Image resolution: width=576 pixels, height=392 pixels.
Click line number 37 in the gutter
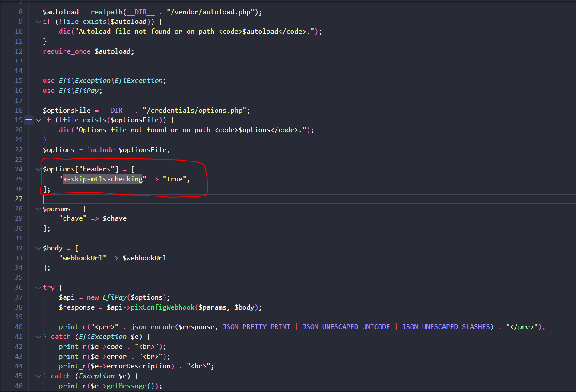[x=19, y=297]
